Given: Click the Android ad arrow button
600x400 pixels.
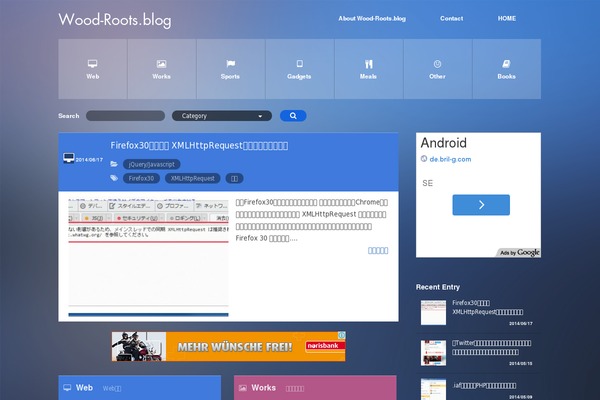Looking at the screenshot, I should 481,205.
